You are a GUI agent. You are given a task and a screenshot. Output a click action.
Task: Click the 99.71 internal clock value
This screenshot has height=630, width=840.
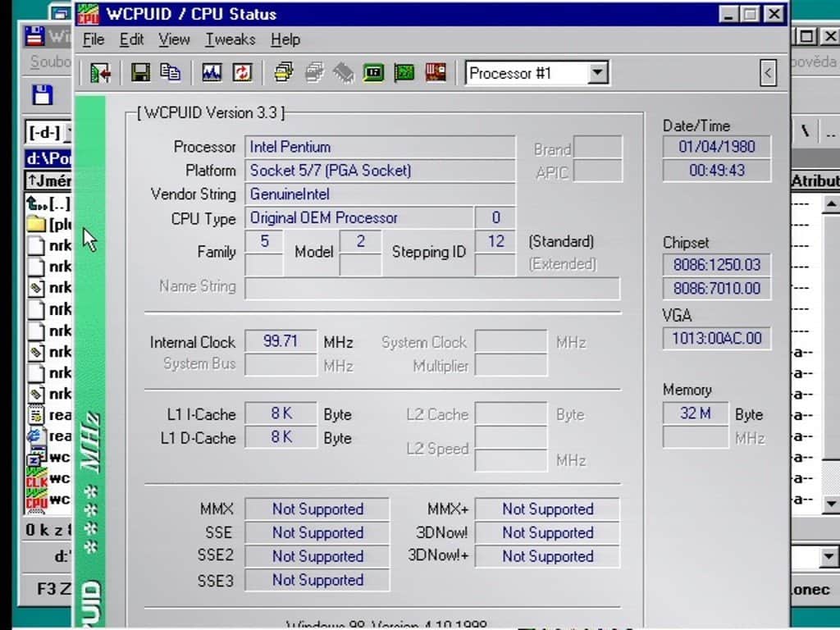[281, 341]
